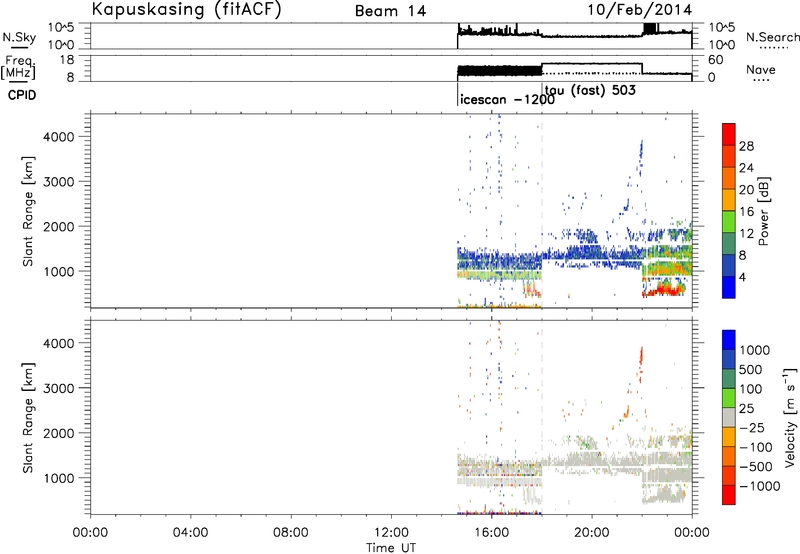Click the 08:00 time tick label
The width and height of the screenshot is (800, 554).
290,533
